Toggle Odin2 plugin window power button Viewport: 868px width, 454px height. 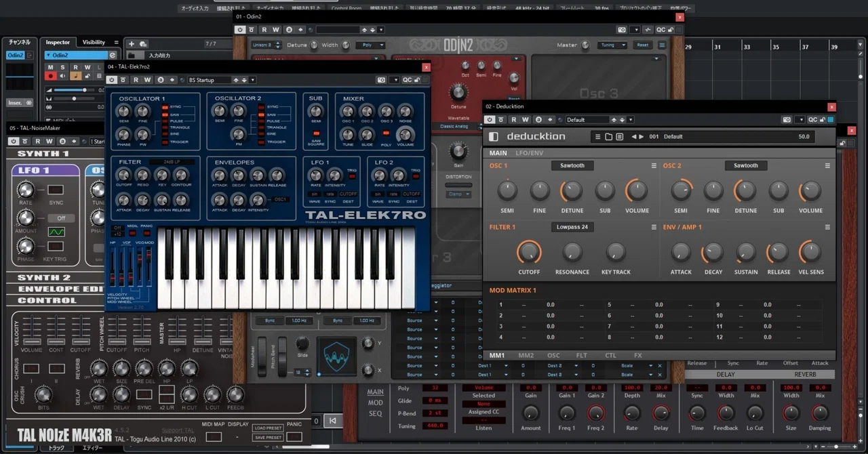click(239, 30)
